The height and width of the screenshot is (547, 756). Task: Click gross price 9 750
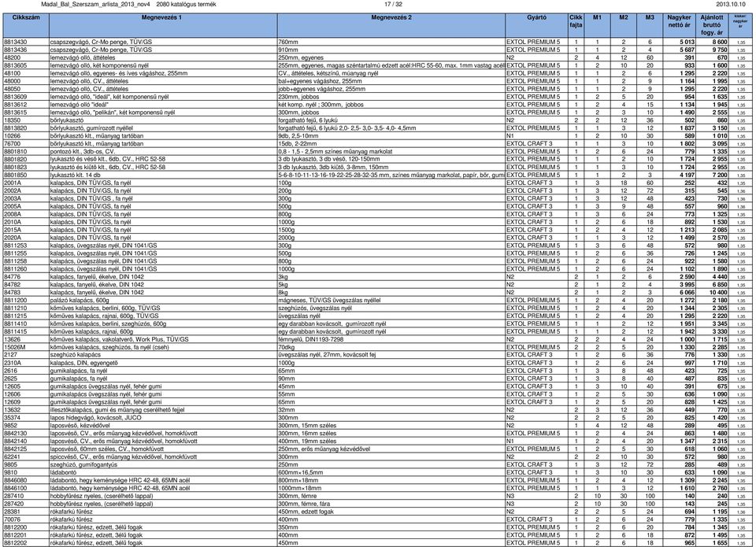tap(720, 50)
